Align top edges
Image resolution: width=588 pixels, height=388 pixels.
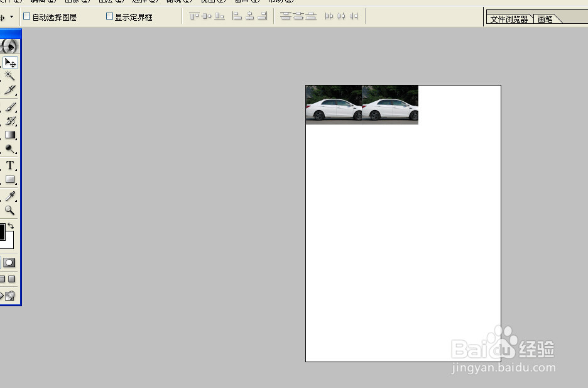194,16
